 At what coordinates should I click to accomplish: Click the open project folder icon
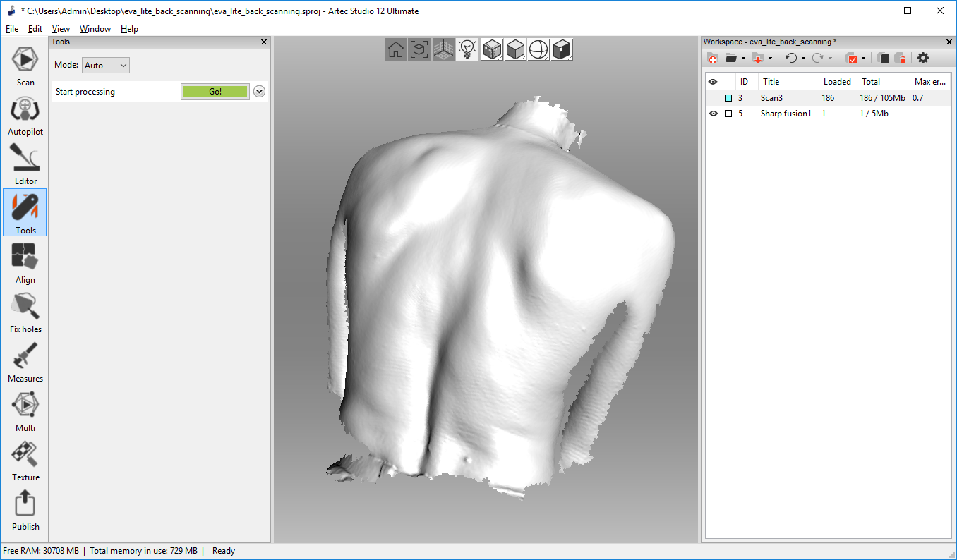click(x=730, y=59)
